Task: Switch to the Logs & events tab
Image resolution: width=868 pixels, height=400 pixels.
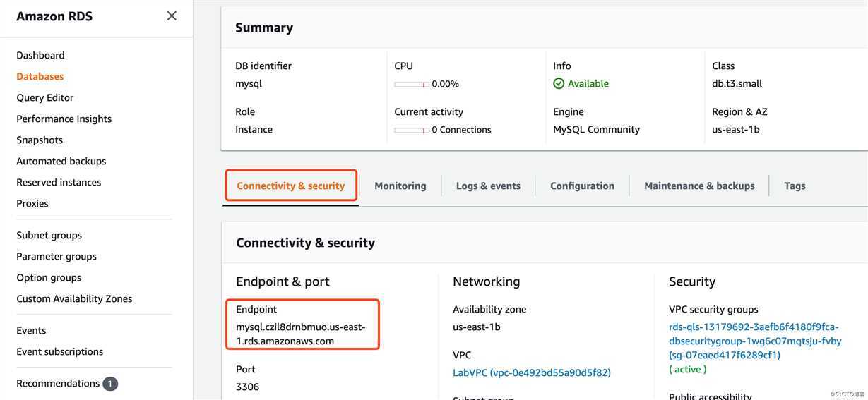Action: point(488,186)
